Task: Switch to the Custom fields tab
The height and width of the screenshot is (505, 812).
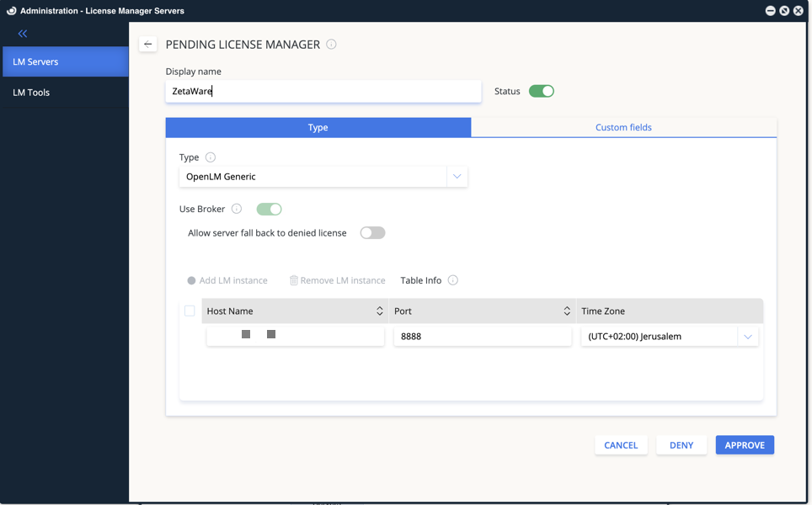Action: click(623, 127)
